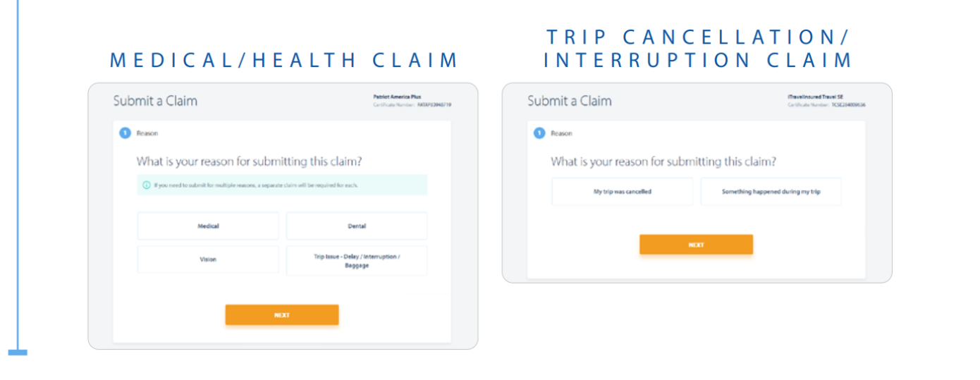Click Submit a Claim title in the left form
This screenshot has height=380, width=980.
155,101
